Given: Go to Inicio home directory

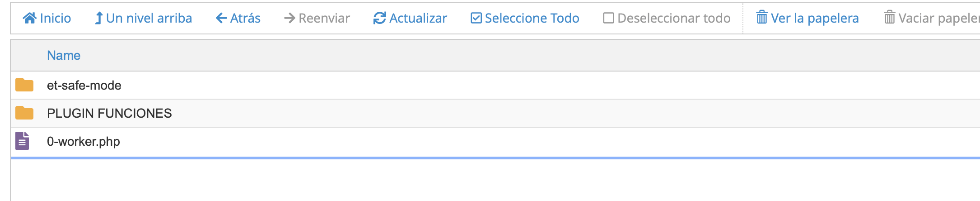Looking at the screenshot, I should [x=47, y=18].
